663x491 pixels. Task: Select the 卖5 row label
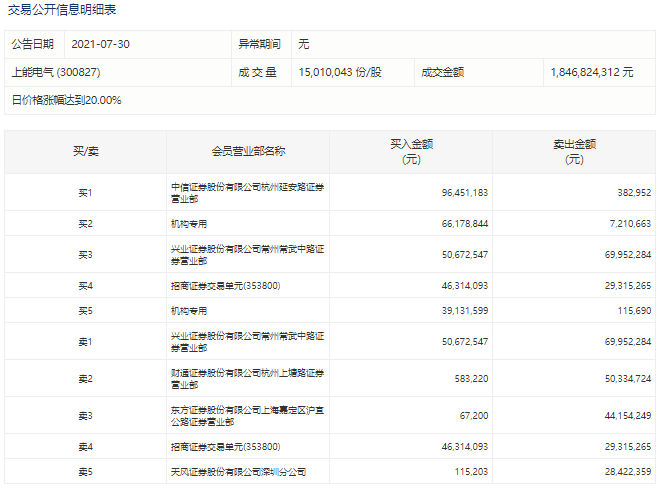85,471
